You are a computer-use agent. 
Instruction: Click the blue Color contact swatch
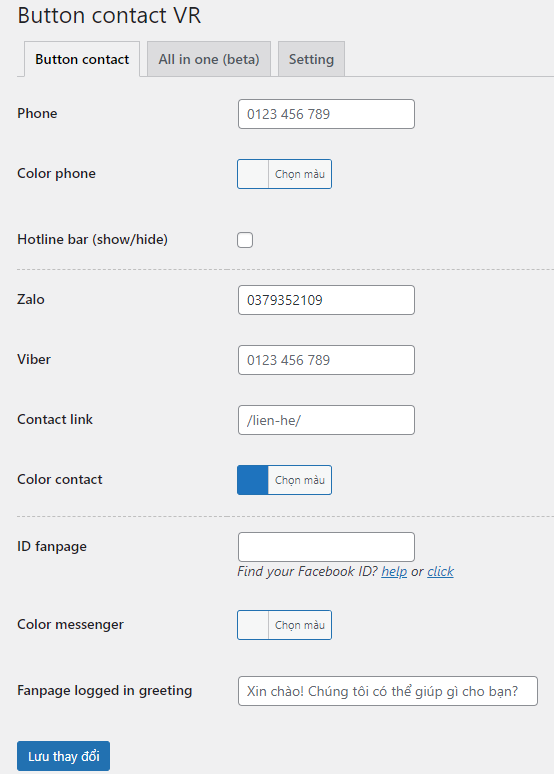(253, 480)
